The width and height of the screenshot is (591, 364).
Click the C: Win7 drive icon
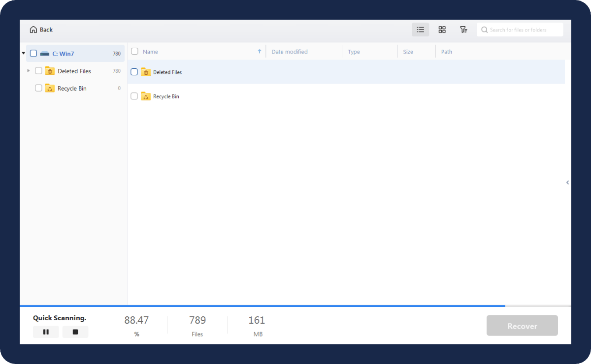(x=45, y=54)
